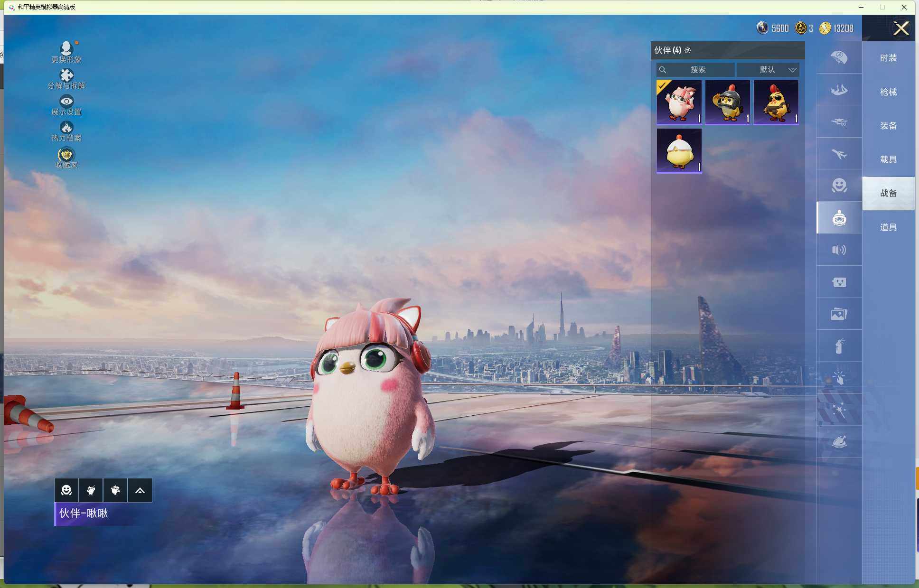
Task: Close the inventory screen with X
Action: (901, 28)
